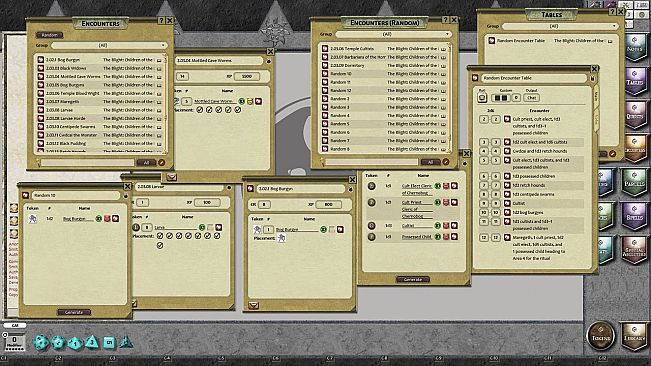The image size is (651, 366).
Task: Toggle first placement circle in 2.03.08 Larvae
Action: tap(160, 236)
